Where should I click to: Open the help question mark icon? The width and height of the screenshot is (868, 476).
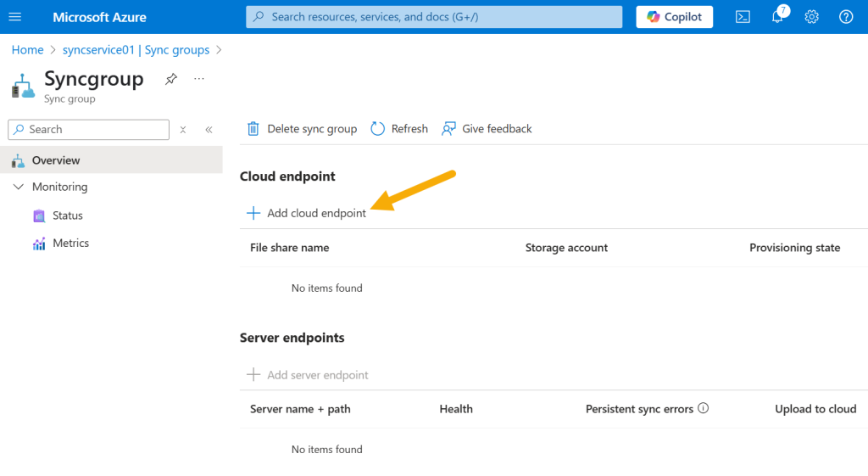pos(846,17)
